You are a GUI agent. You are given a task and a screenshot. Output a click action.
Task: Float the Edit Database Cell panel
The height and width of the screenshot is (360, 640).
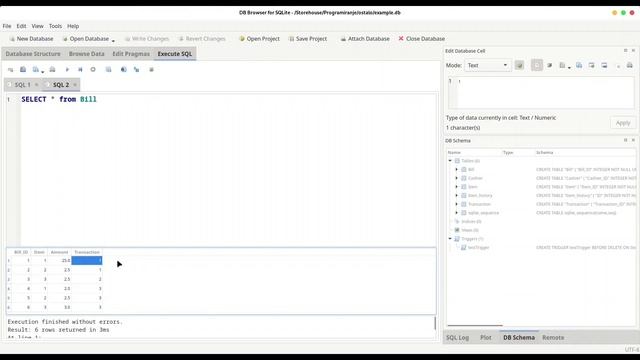pos(625,51)
